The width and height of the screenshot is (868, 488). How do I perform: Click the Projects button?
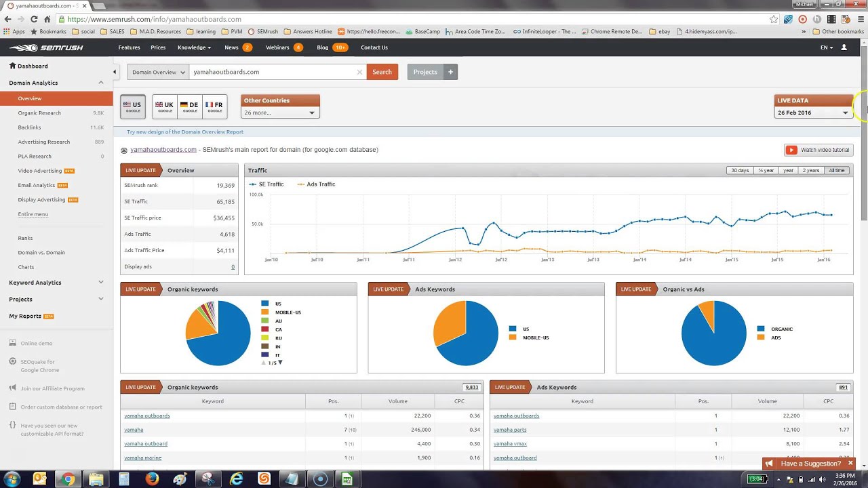pos(425,72)
